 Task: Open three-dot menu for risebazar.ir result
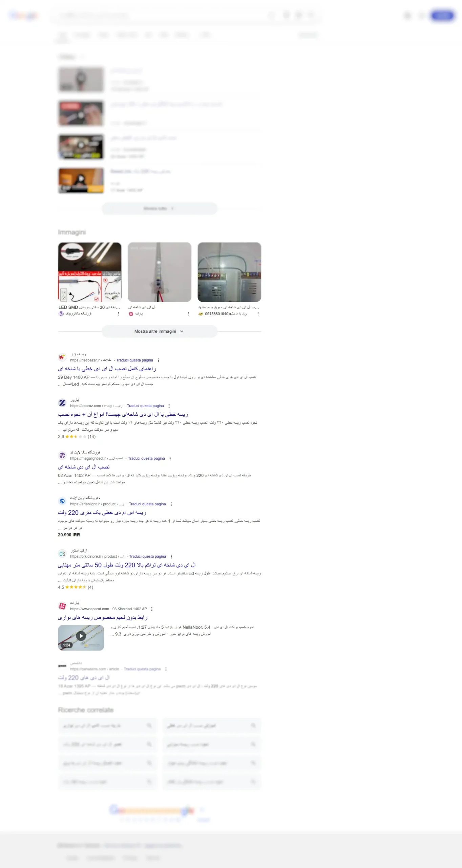[159, 360]
